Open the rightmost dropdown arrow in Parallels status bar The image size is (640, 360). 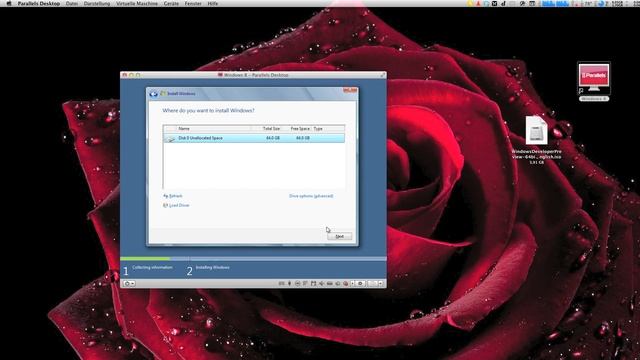tap(380, 283)
